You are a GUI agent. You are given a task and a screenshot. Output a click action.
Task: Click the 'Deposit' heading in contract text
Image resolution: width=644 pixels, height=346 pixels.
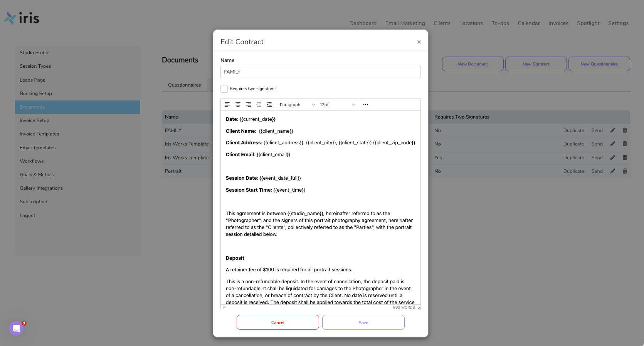point(235,258)
